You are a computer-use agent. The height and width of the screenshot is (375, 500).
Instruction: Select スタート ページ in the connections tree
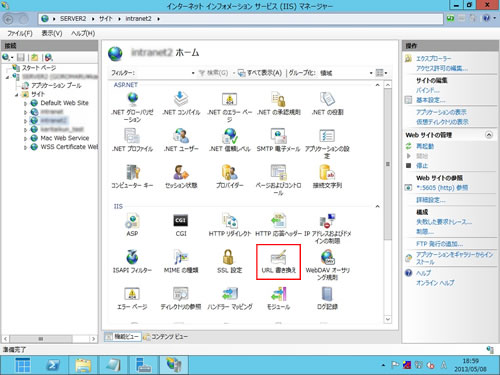point(39,68)
